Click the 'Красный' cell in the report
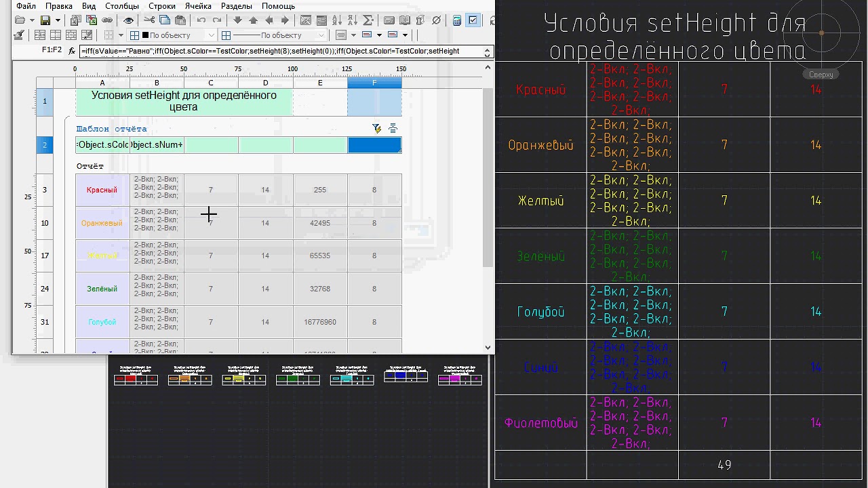 pyautogui.click(x=102, y=190)
